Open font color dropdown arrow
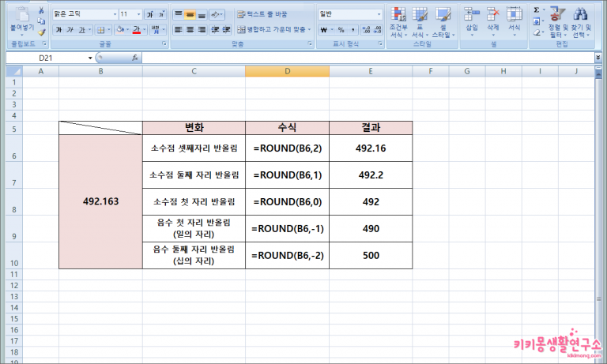The height and width of the screenshot is (364, 607). pyautogui.click(x=145, y=30)
